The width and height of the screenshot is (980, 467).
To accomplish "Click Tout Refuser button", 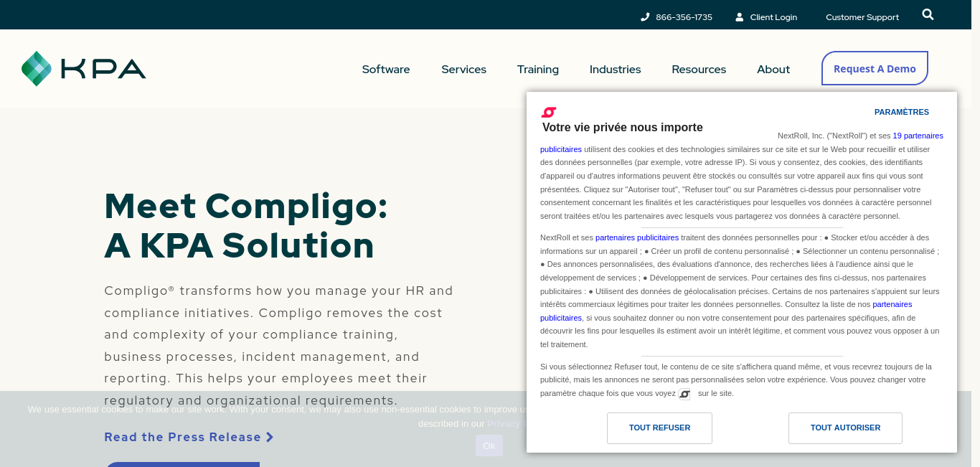I will pyautogui.click(x=659, y=428).
